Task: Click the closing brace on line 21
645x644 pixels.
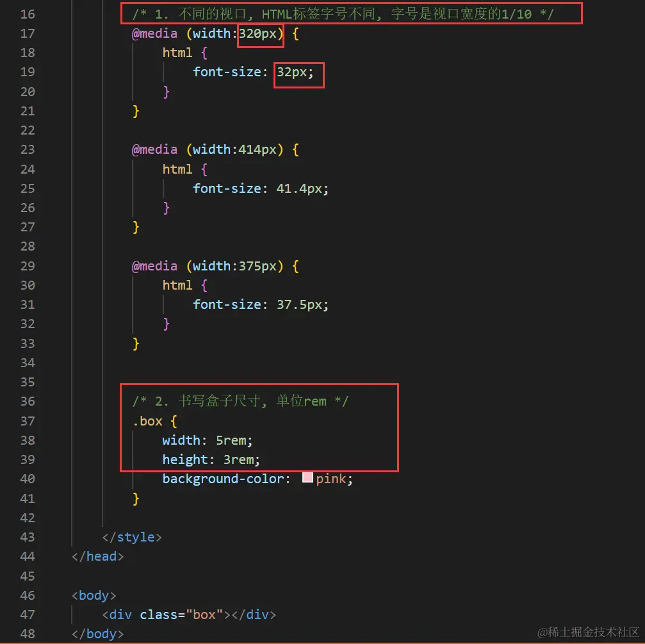Action: pyautogui.click(x=136, y=111)
